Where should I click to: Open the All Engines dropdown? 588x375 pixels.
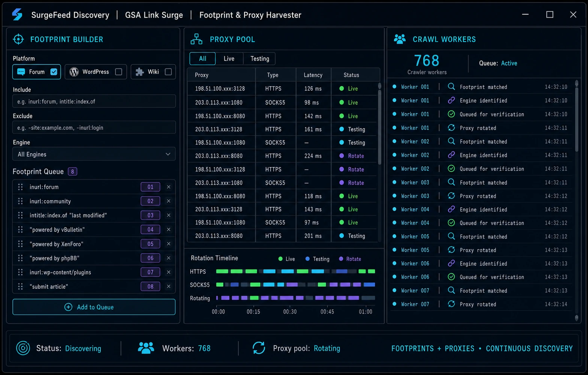(x=94, y=154)
